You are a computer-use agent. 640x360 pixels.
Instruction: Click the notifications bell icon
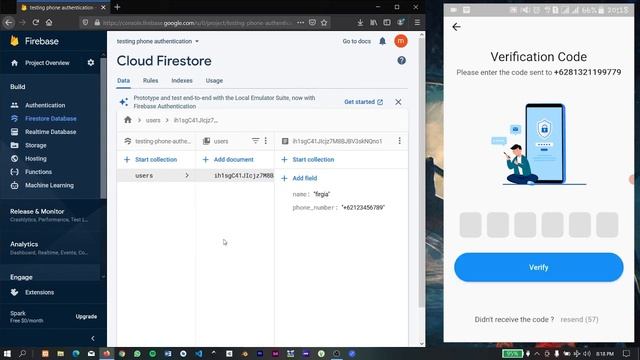click(382, 41)
